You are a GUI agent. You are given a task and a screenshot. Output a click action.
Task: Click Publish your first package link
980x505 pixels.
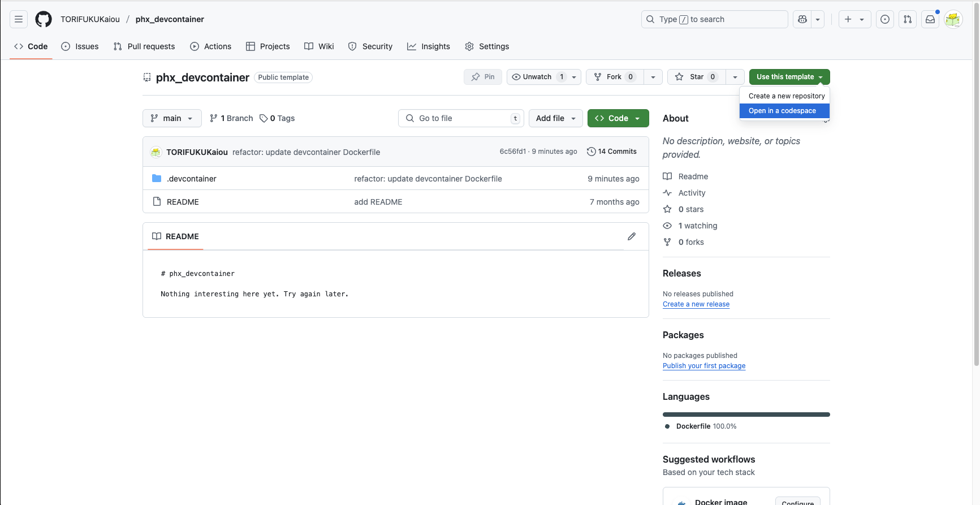tap(704, 366)
